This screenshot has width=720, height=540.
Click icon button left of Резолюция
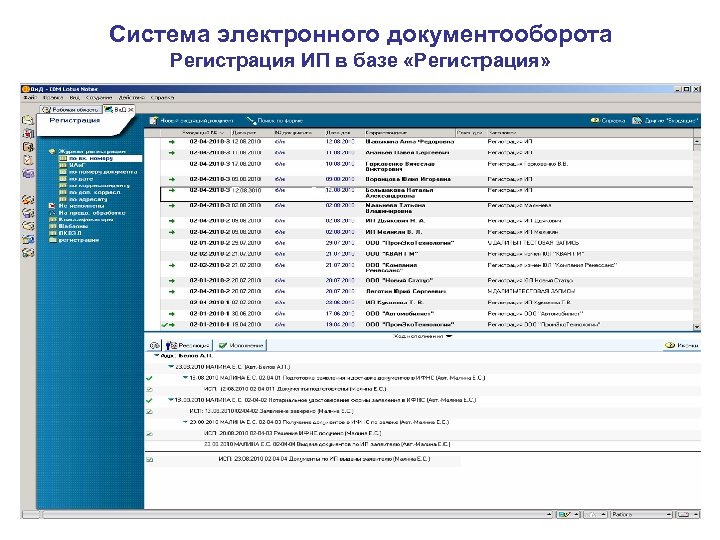tap(155, 345)
